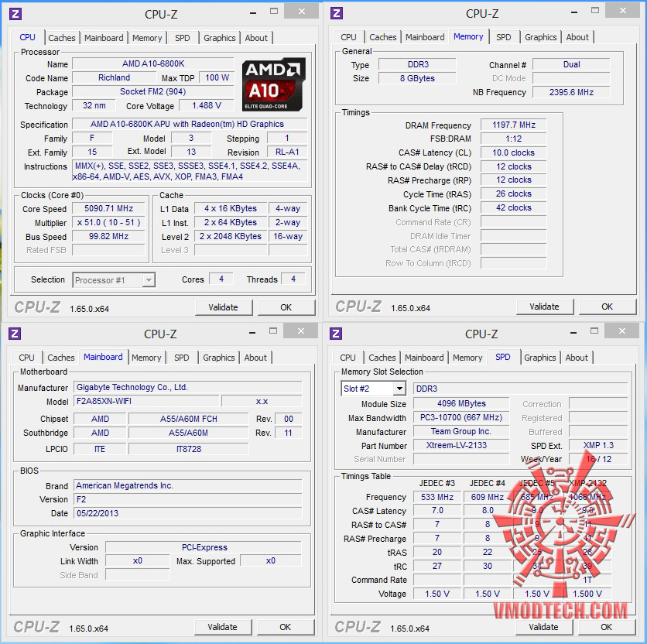The width and height of the screenshot is (647, 644).
Task: Click the AMD A10 processor logo
Action: tap(273, 84)
